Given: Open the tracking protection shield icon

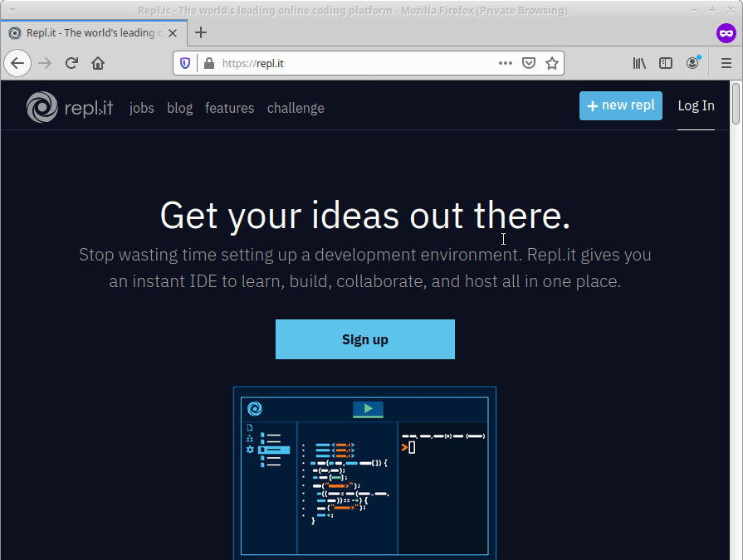Looking at the screenshot, I should (185, 63).
